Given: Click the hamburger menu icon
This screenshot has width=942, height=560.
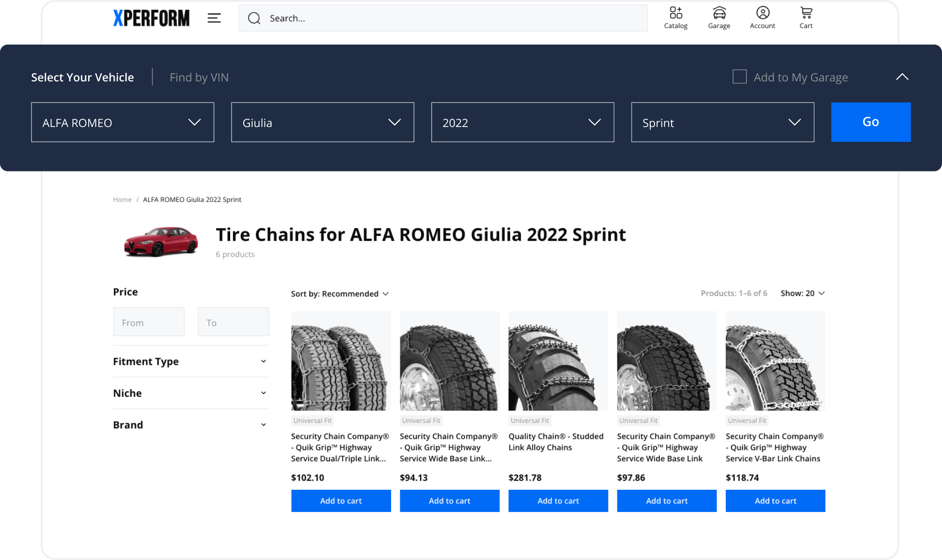Looking at the screenshot, I should [214, 18].
